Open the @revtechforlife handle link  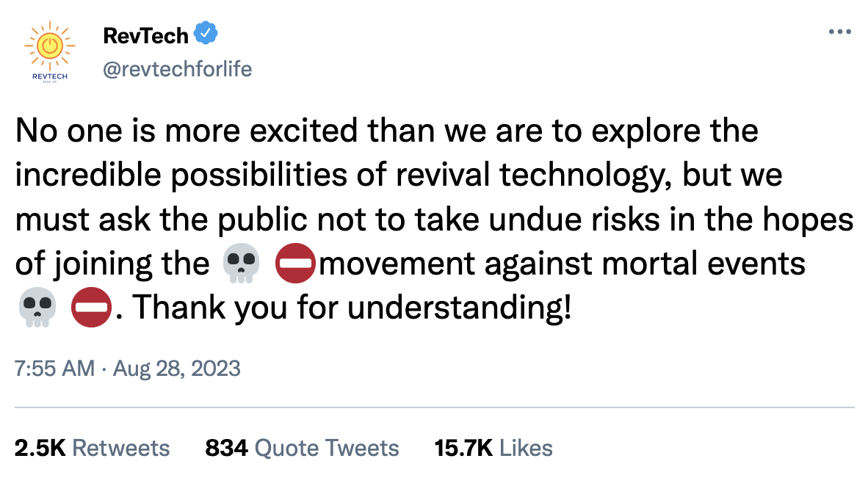pos(175,69)
